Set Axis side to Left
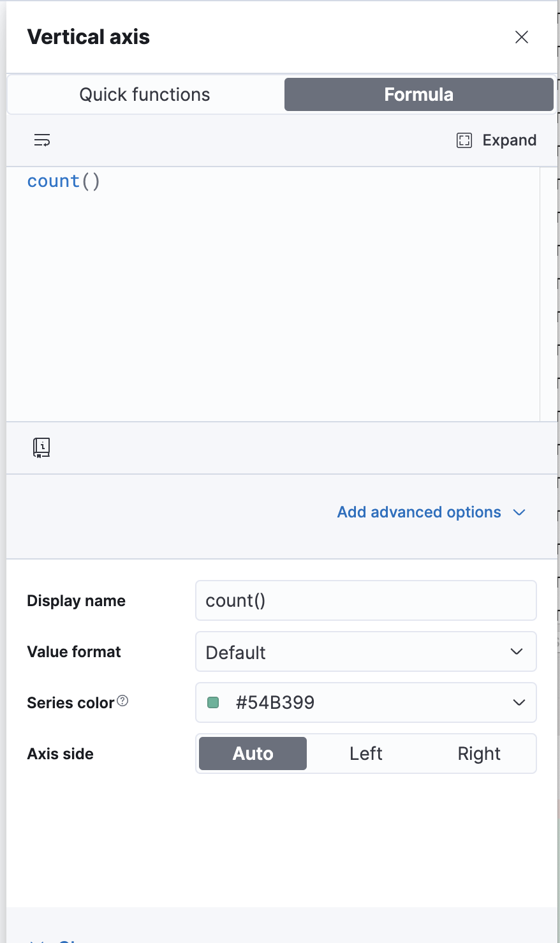Image resolution: width=560 pixels, height=943 pixels. tap(366, 754)
